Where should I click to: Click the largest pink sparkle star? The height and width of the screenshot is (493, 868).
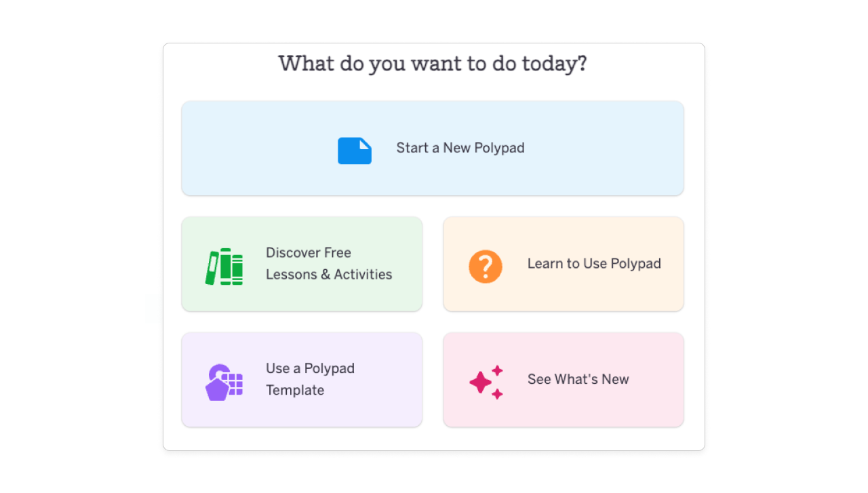[480, 382]
